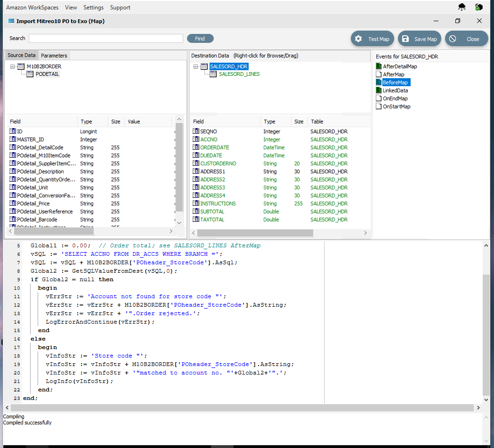Viewport: 494px width, 448px height.
Task: Click the LinkedData event script icon
Action: [379, 90]
